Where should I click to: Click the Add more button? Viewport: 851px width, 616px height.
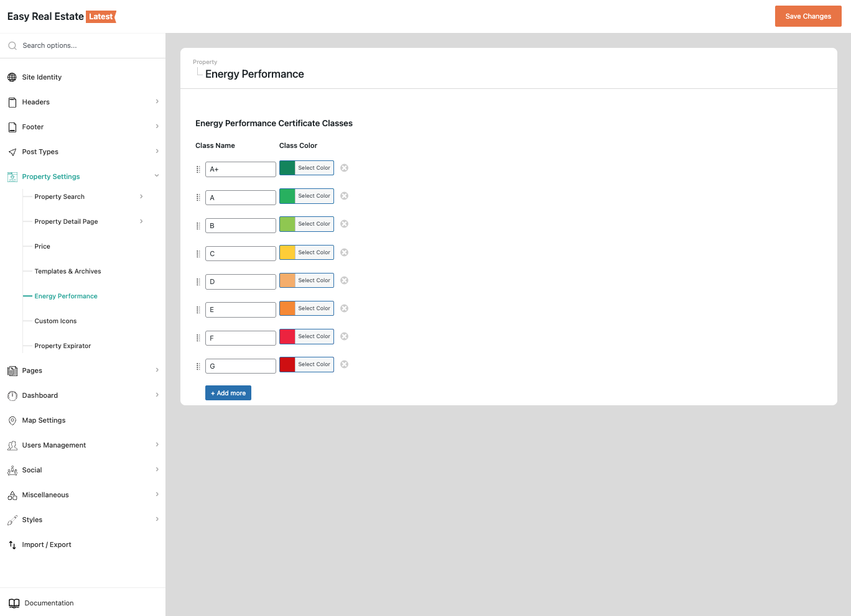coord(228,393)
